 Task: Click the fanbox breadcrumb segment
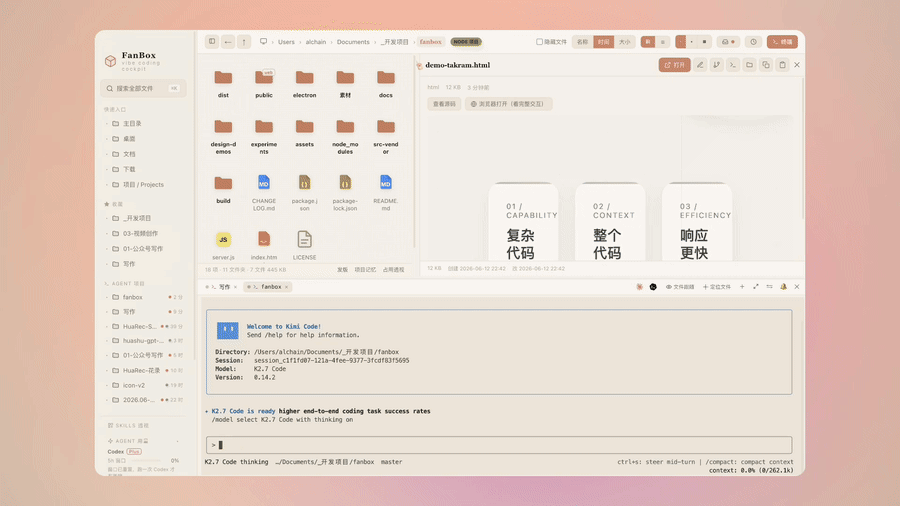pos(430,42)
